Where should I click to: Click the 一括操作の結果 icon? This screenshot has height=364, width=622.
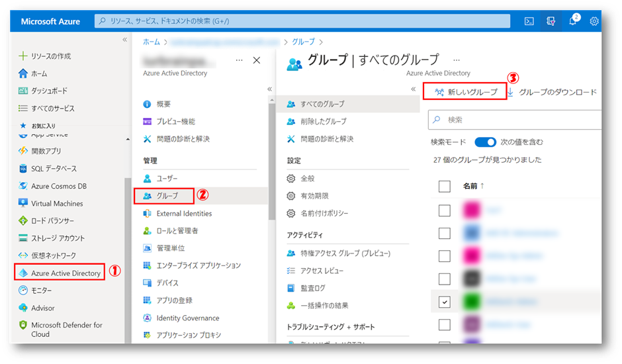point(290,305)
